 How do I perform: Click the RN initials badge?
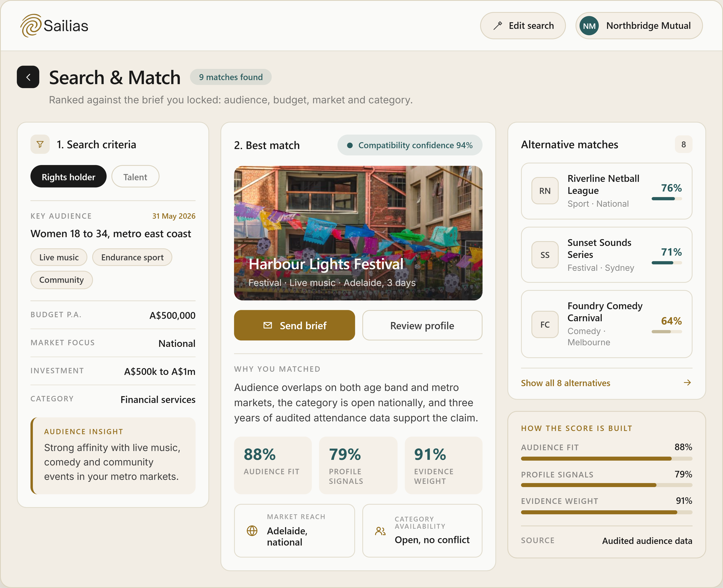point(545,191)
